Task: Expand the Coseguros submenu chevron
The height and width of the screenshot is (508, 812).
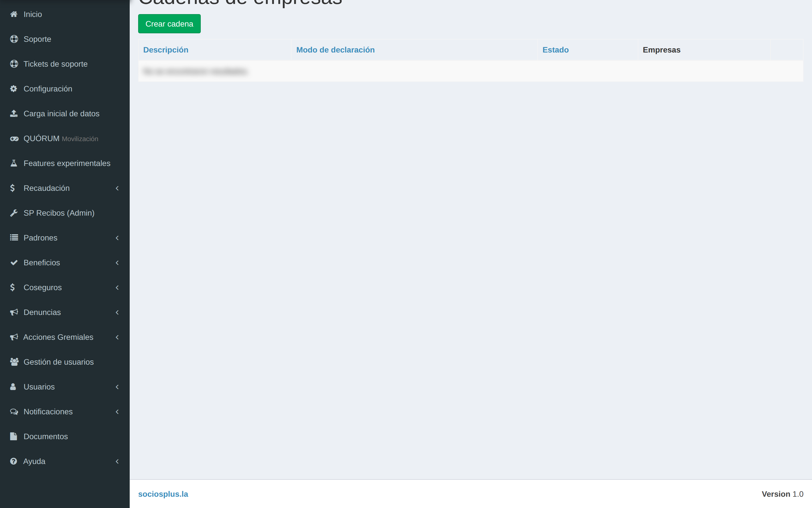Action: click(117, 288)
